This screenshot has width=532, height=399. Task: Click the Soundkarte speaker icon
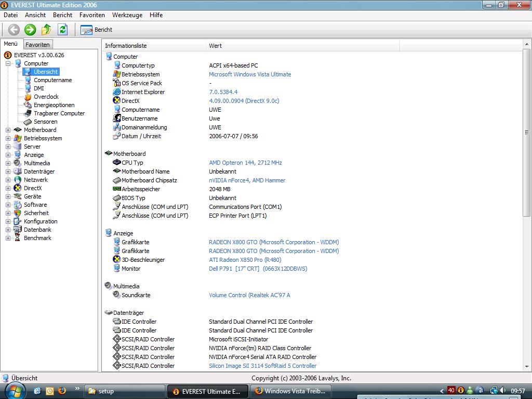pos(117,295)
